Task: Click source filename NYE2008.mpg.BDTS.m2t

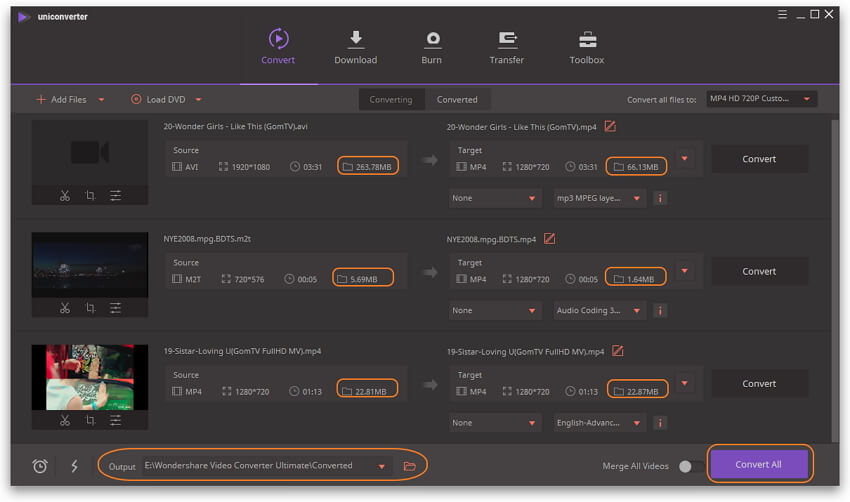Action: pos(207,239)
